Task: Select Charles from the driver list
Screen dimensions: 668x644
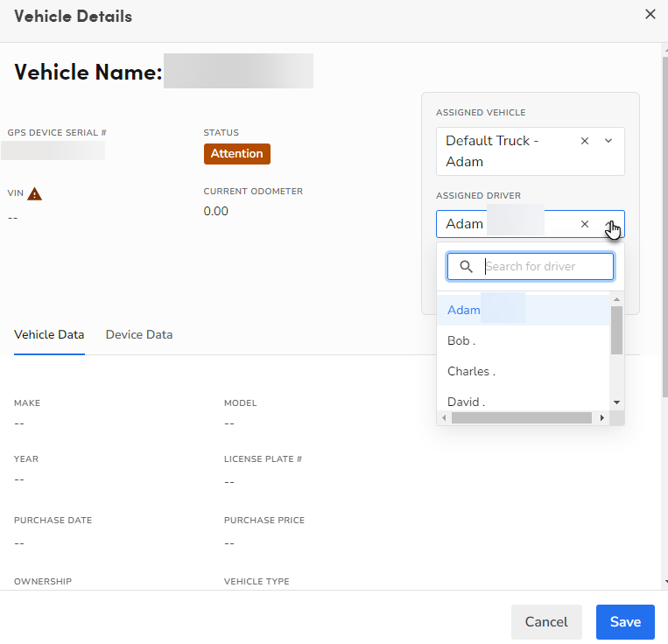Action: click(x=523, y=371)
